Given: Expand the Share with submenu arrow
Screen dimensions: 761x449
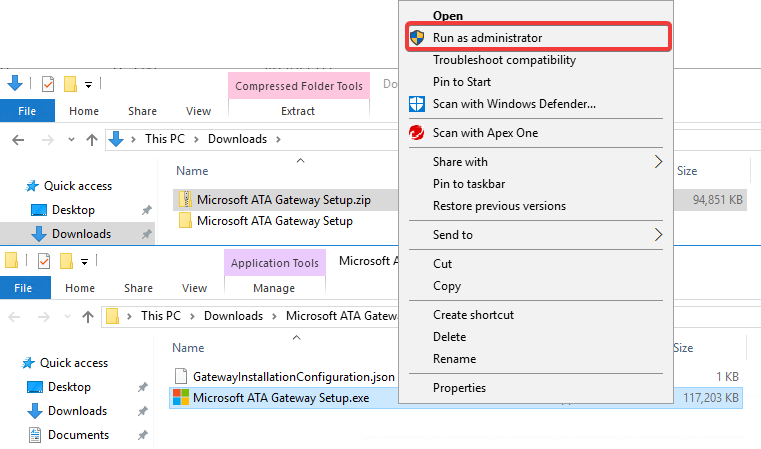Looking at the screenshot, I should [658, 162].
